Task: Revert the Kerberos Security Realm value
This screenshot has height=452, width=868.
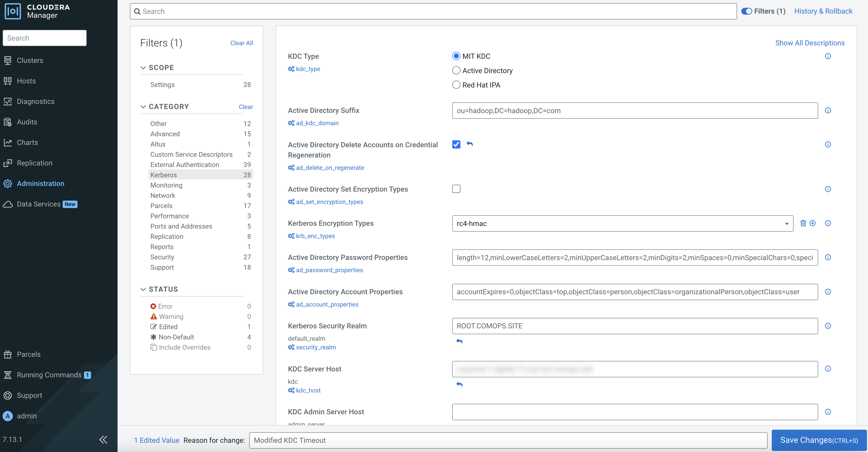Action: click(x=459, y=341)
